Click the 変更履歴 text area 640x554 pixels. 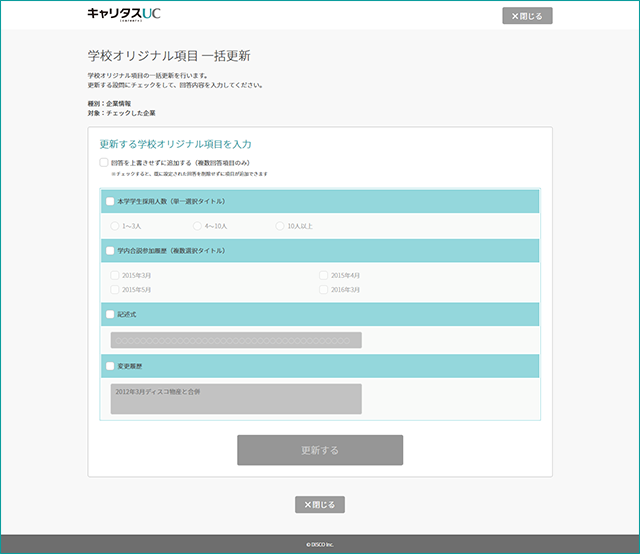[x=236, y=398]
